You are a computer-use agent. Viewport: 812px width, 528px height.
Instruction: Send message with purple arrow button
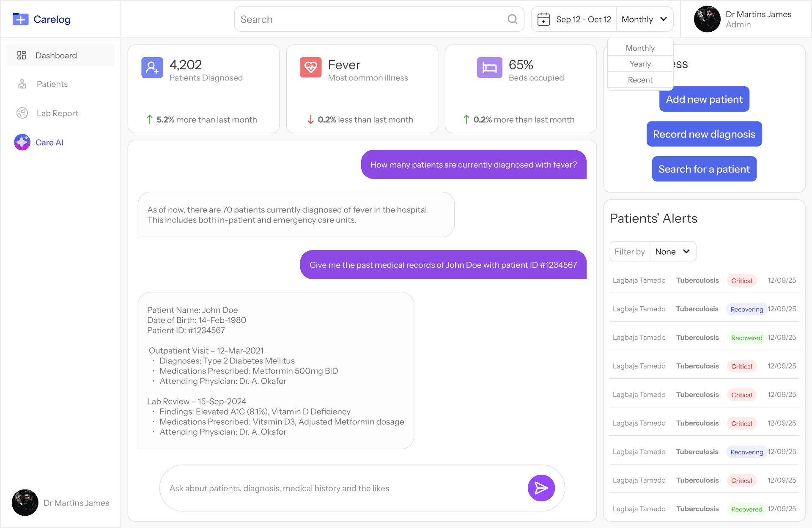click(541, 488)
